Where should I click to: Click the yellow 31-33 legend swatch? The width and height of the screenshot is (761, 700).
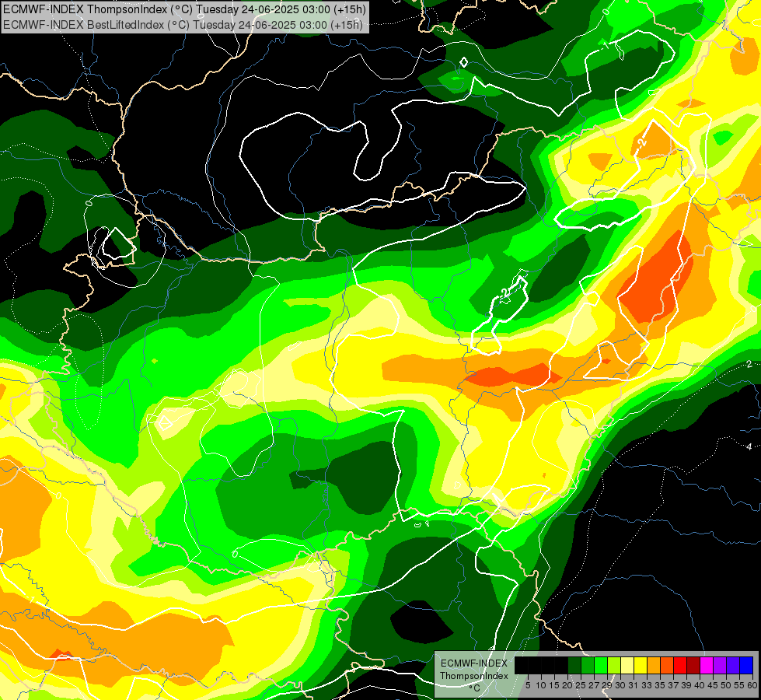point(641,665)
